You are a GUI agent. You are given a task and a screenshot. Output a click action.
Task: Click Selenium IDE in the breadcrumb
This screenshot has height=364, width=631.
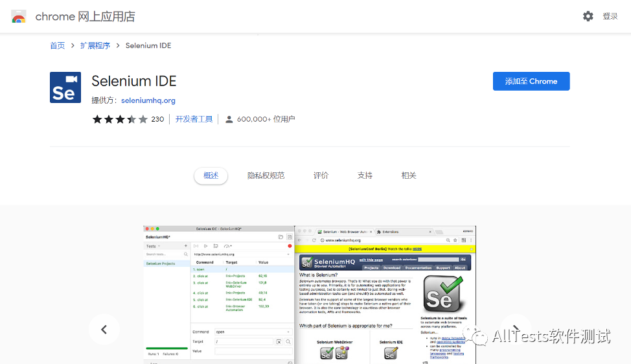point(148,45)
